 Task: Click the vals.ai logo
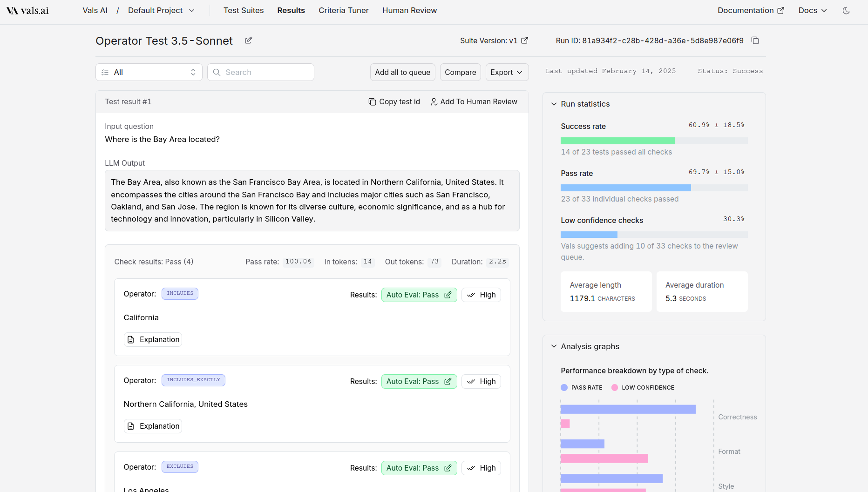27,10
